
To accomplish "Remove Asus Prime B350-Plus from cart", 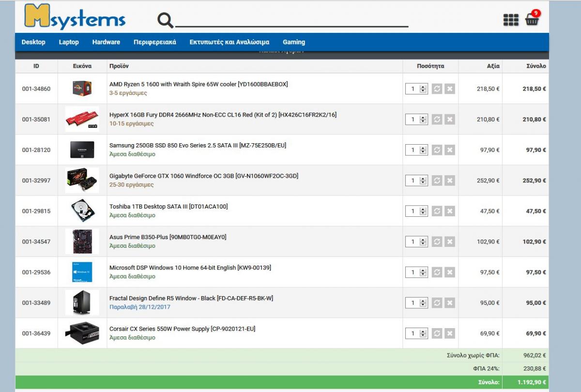I will coord(450,241).
